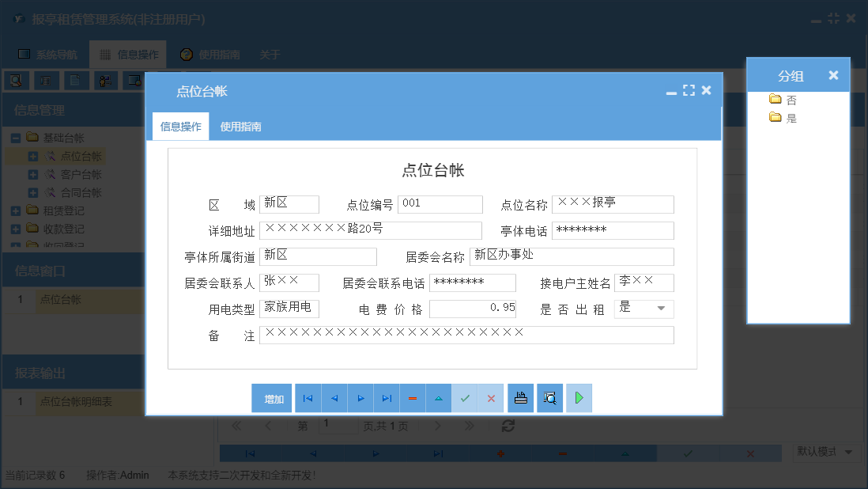The width and height of the screenshot is (868, 489).
Task: Click the monitor display icon on the toolbar
Action: coord(134,80)
